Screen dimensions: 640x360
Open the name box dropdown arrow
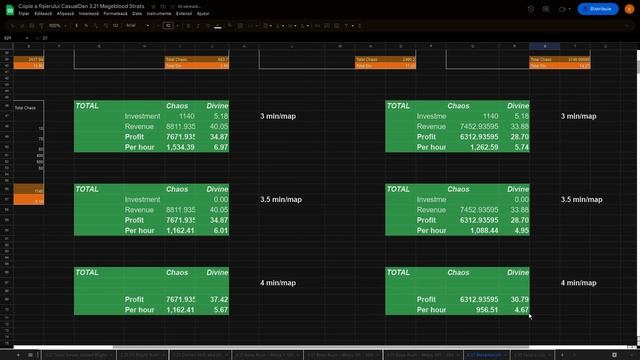pos(27,38)
